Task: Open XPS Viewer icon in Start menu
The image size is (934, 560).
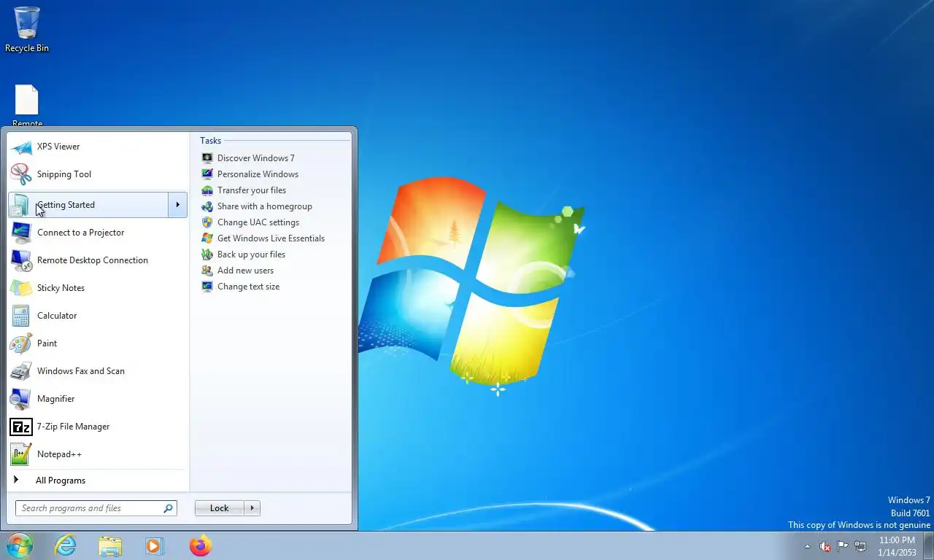Action: click(21, 147)
